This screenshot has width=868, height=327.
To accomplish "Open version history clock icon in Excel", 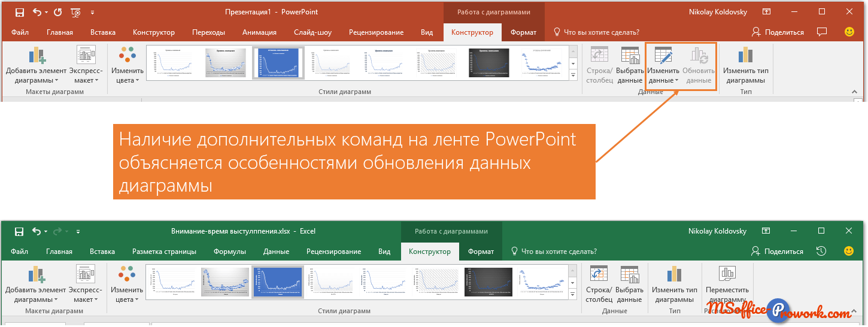I will coord(822,251).
